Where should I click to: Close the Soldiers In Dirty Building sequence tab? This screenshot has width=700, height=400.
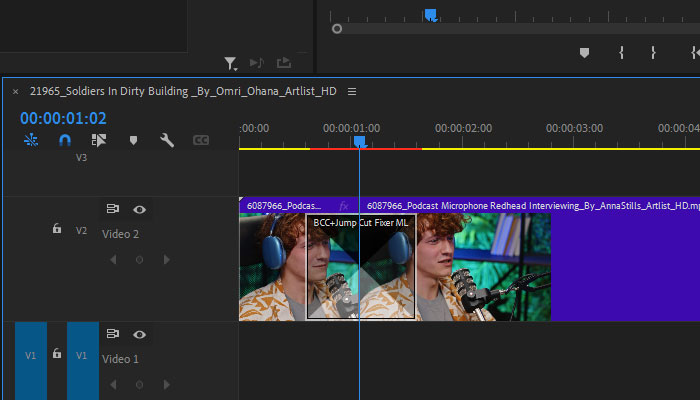pyautogui.click(x=16, y=92)
